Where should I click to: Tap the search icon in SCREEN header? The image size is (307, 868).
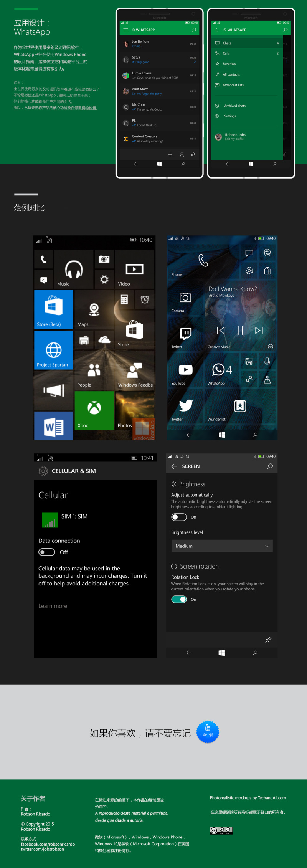tap(270, 466)
